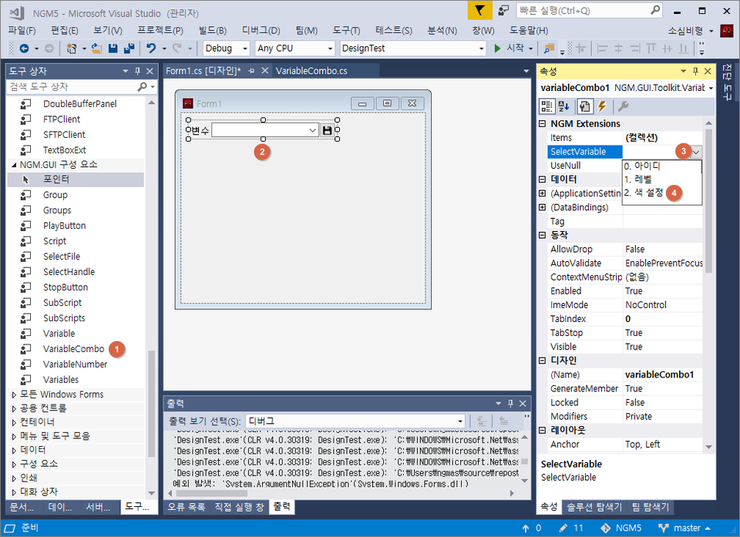Open the DesignTest startup project dropdown
The image size is (740, 537).
click(x=481, y=48)
